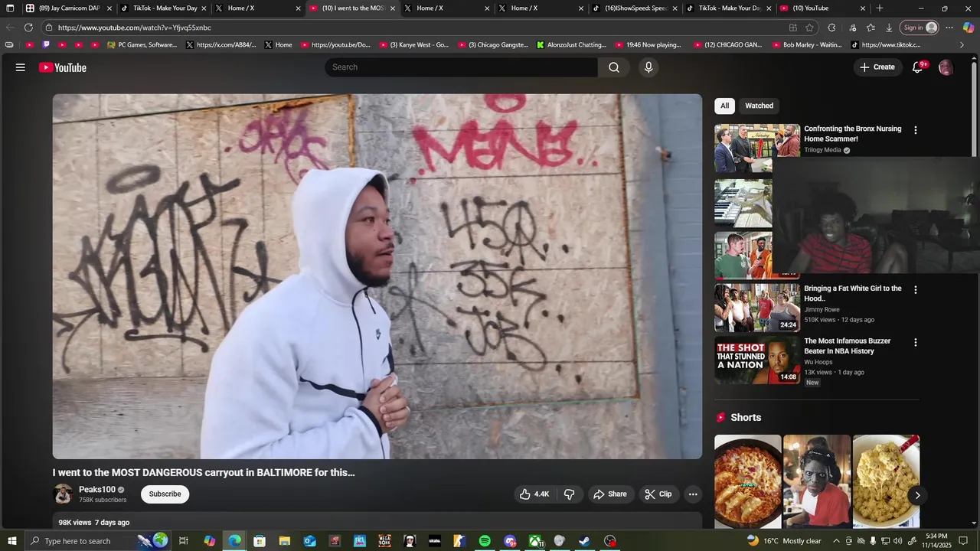Create a Clip of the video
This screenshot has width=980, height=551.
point(658,494)
